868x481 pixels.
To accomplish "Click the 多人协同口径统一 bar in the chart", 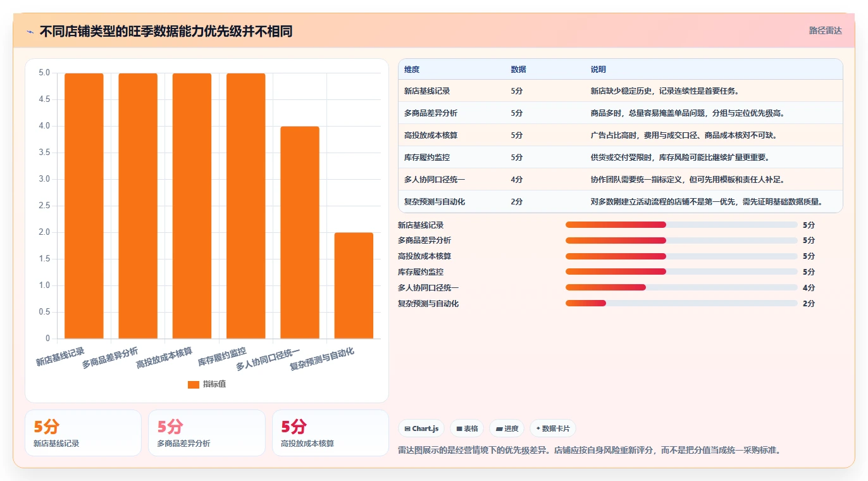I will (x=300, y=232).
